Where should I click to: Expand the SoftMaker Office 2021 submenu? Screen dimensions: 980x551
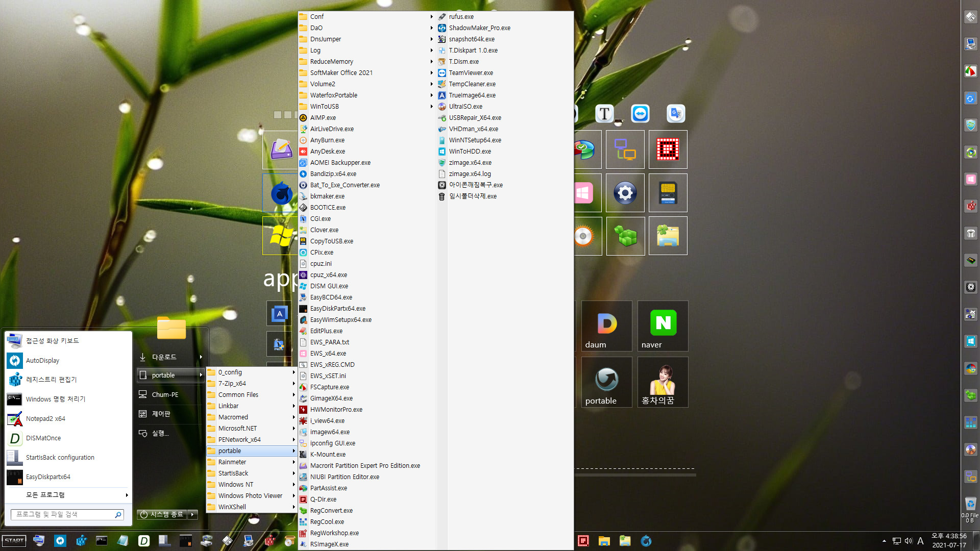[366, 73]
